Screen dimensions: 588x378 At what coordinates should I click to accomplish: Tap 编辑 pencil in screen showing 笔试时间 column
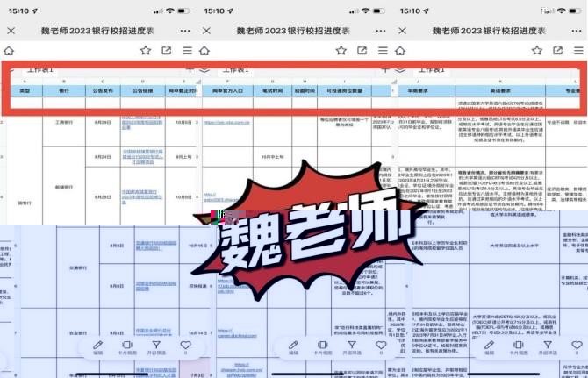pos(294,347)
